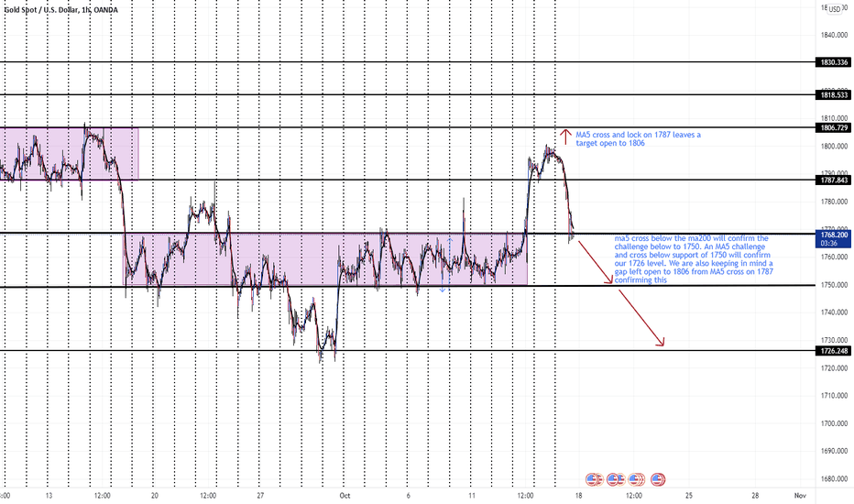The width and height of the screenshot is (854, 504).
Task: Click the 1780.000 price axis value
Action: coord(835,202)
